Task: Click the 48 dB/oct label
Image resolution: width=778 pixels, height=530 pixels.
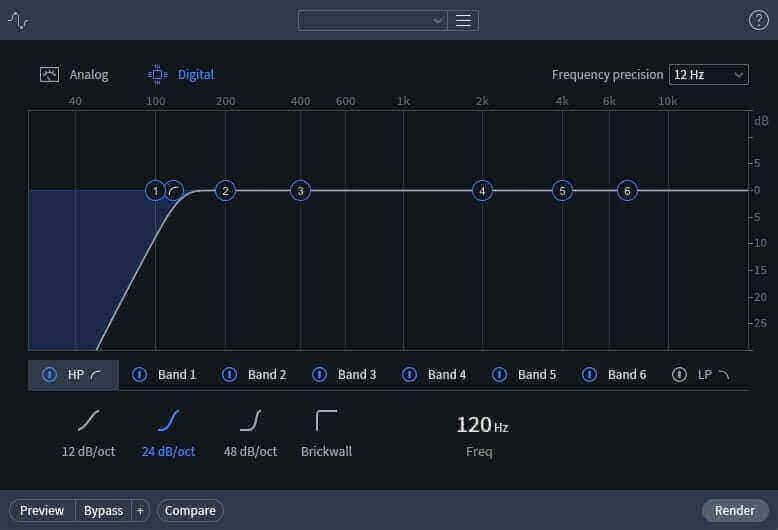Action: 251,451
